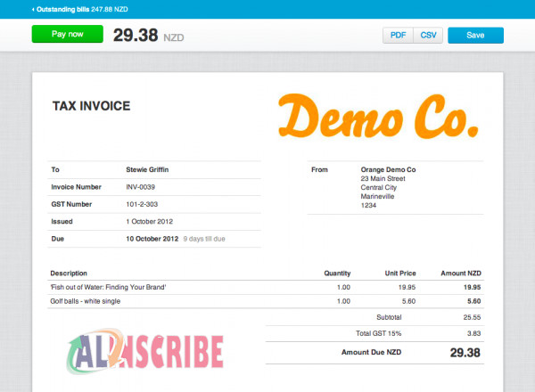Image resolution: width=535 pixels, height=392 pixels.
Task: Select Total GST 15% value 3.83
Action: coord(474,333)
